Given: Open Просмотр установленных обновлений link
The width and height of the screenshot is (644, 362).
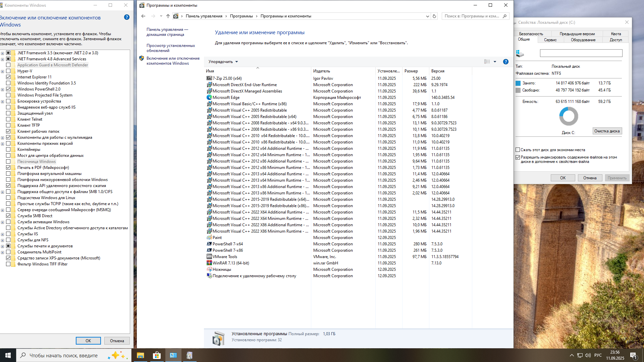Looking at the screenshot, I should (171, 48).
